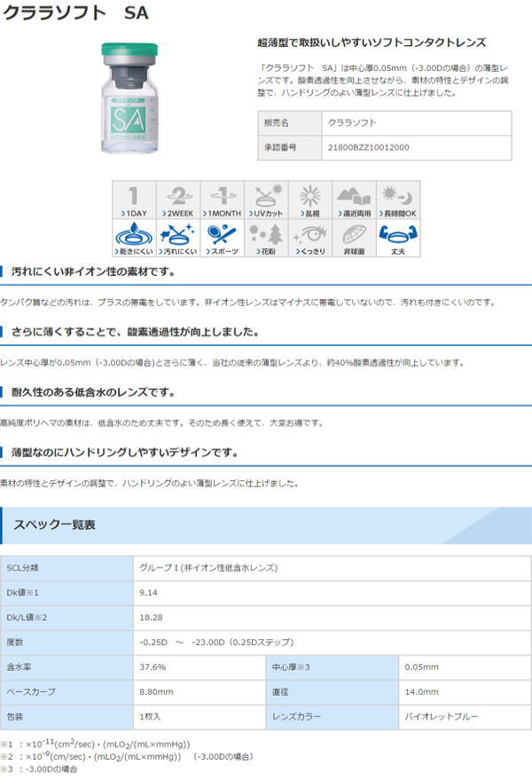Click the バイオレットブルー lens color cell
Screen dimensions: 532x781
[x=443, y=714]
